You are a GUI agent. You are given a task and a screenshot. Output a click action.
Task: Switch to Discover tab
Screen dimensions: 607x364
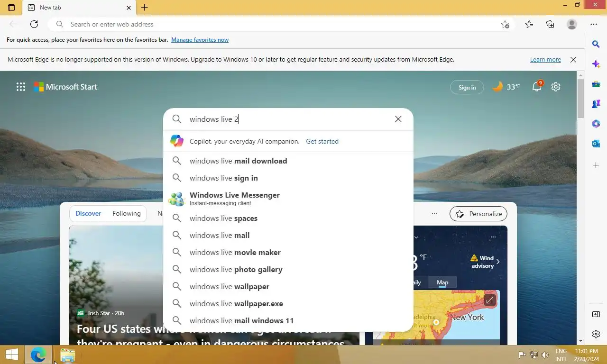pyautogui.click(x=88, y=213)
